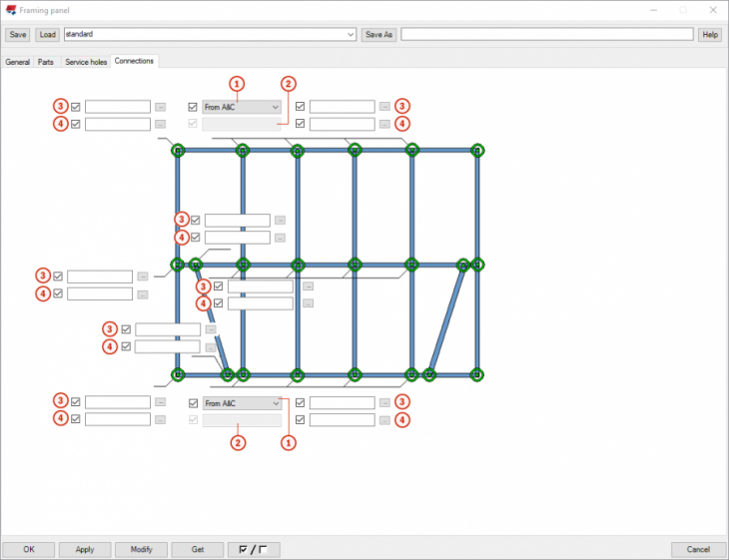Focus left middle rail joint first row field

tap(100, 277)
